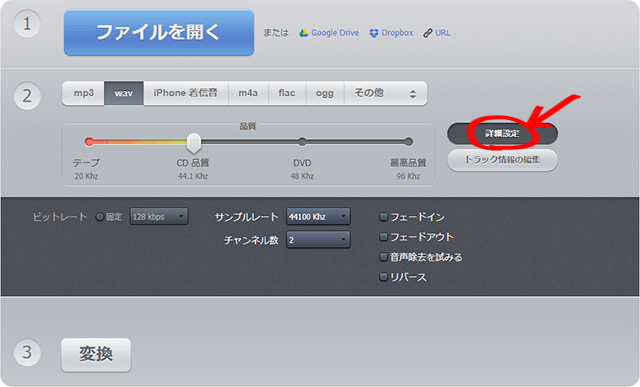Click the 最高品質 label
Image resolution: width=640 pixels, height=387 pixels.
click(408, 163)
